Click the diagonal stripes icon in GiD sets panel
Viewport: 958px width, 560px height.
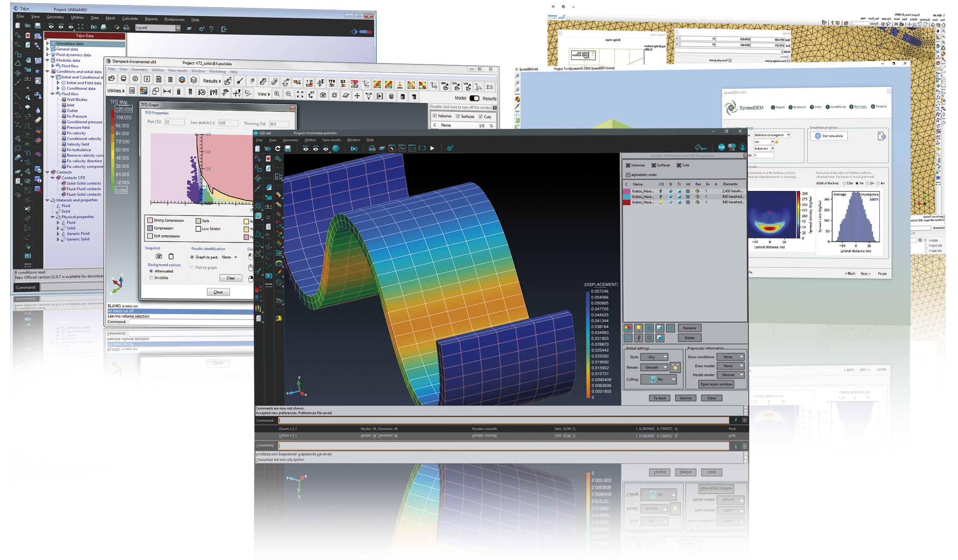coord(670,328)
